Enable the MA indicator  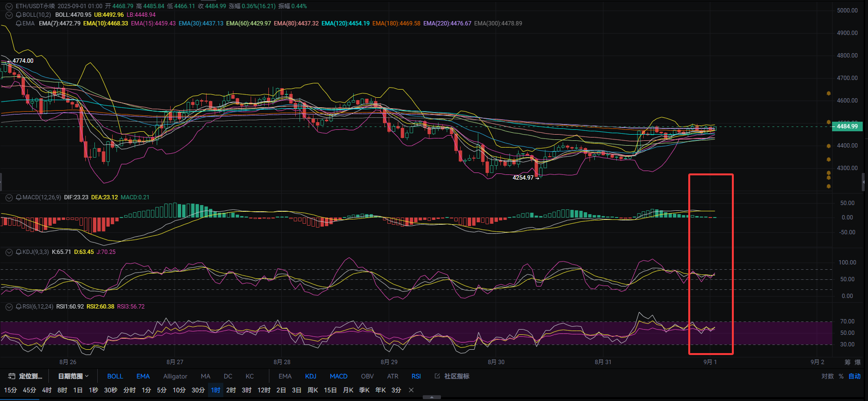tap(206, 376)
